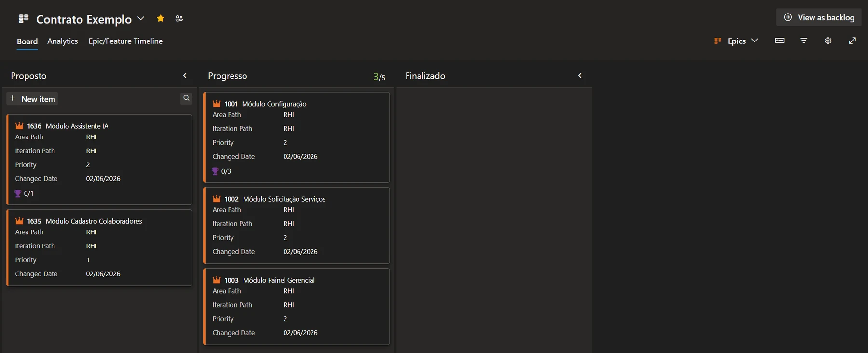
Task: Open the Epics backlog level dropdown
Action: pos(736,41)
